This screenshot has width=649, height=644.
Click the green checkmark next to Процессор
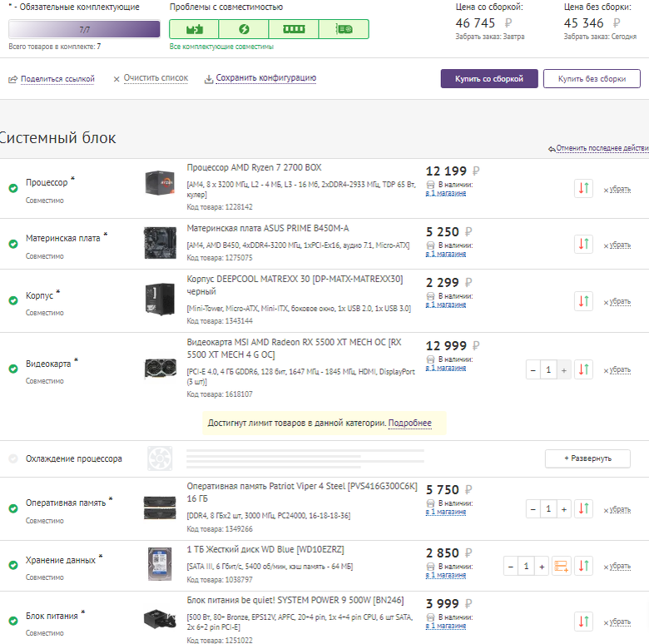[x=13, y=188]
